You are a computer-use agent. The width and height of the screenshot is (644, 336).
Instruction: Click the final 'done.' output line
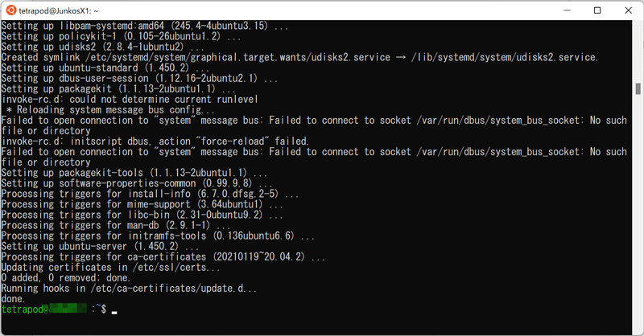tap(14, 298)
